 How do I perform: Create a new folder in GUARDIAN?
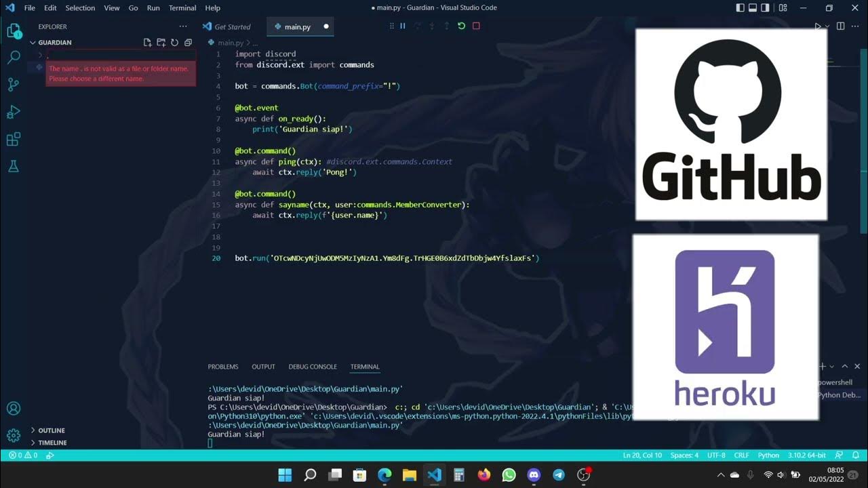pos(161,43)
